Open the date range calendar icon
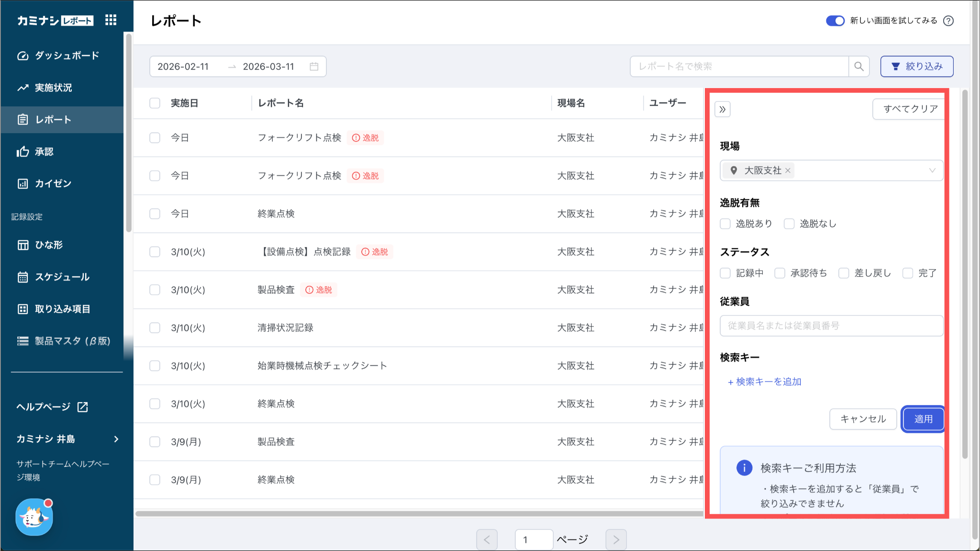The height and width of the screenshot is (551, 980). pos(314,67)
